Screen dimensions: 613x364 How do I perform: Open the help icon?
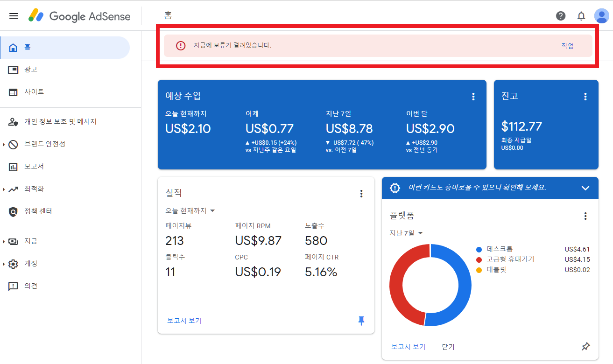560,15
